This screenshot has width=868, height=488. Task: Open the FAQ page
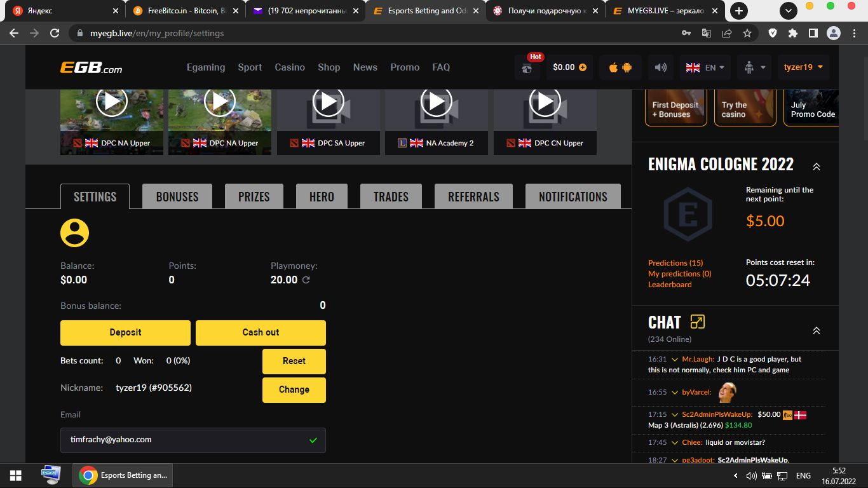pyautogui.click(x=441, y=67)
